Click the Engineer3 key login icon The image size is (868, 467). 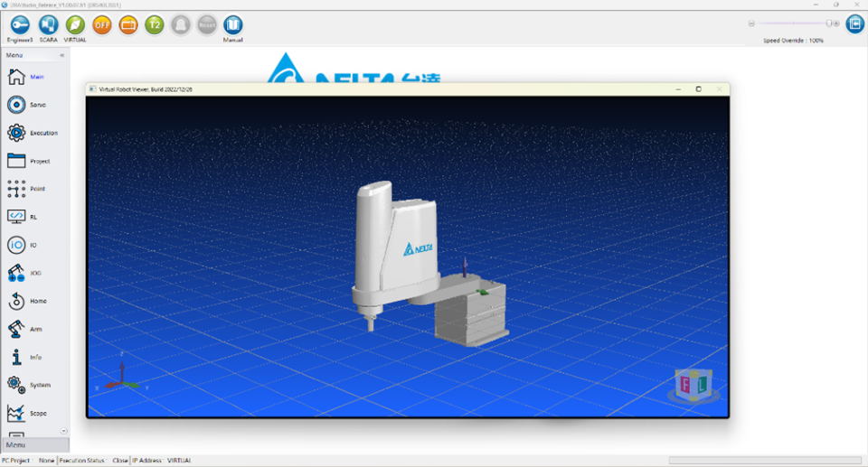click(21, 25)
